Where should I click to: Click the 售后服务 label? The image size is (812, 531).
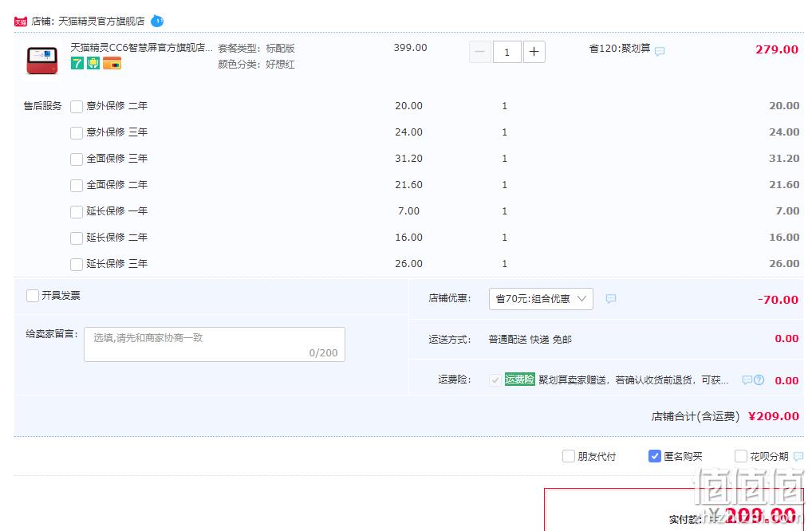click(42, 106)
